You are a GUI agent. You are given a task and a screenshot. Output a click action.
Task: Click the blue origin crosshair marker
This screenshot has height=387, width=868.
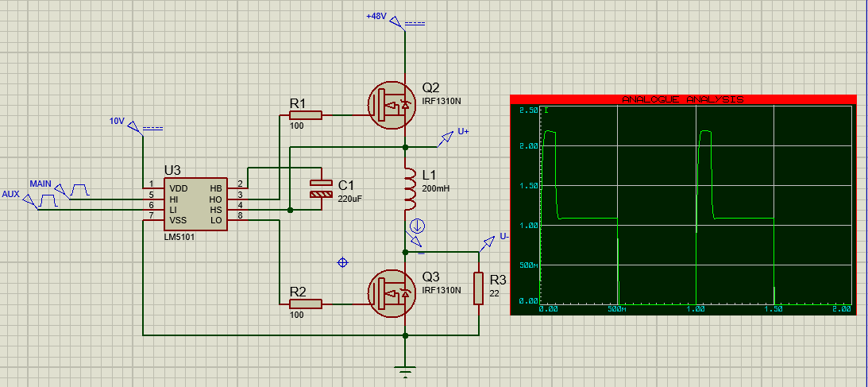coord(343,262)
